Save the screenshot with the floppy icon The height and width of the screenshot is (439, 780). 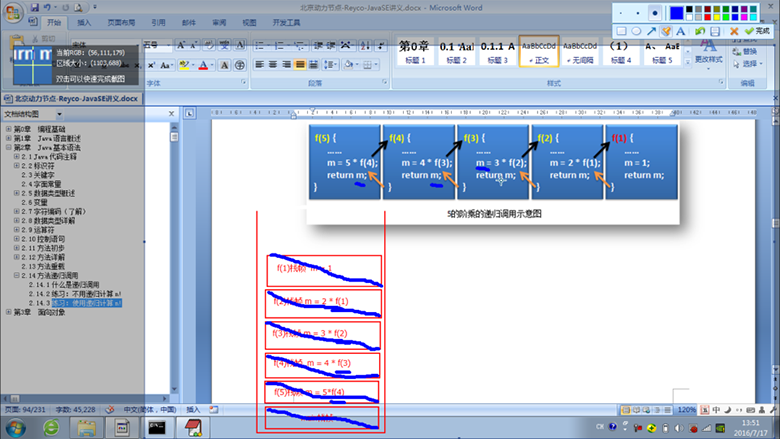[x=715, y=31]
